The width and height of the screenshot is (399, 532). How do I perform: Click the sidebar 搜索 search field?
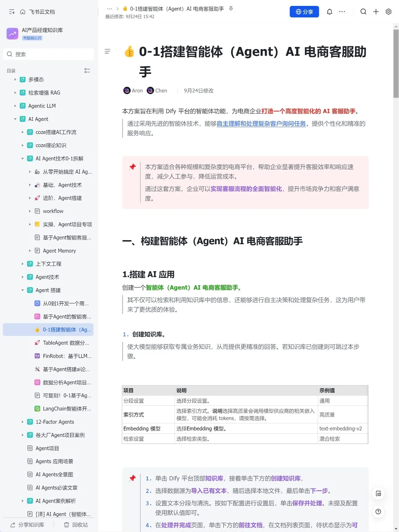(x=48, y=54)
